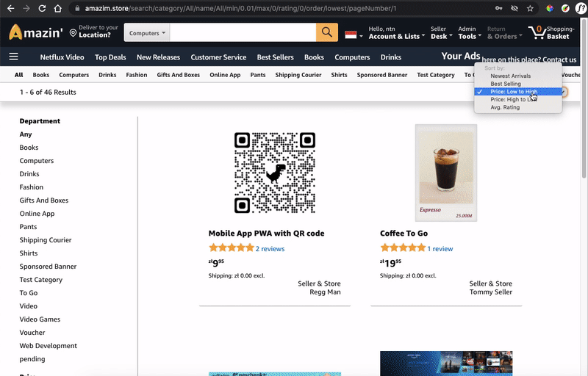
Task: Open the country flag selector
Action: tap(354, 35)
